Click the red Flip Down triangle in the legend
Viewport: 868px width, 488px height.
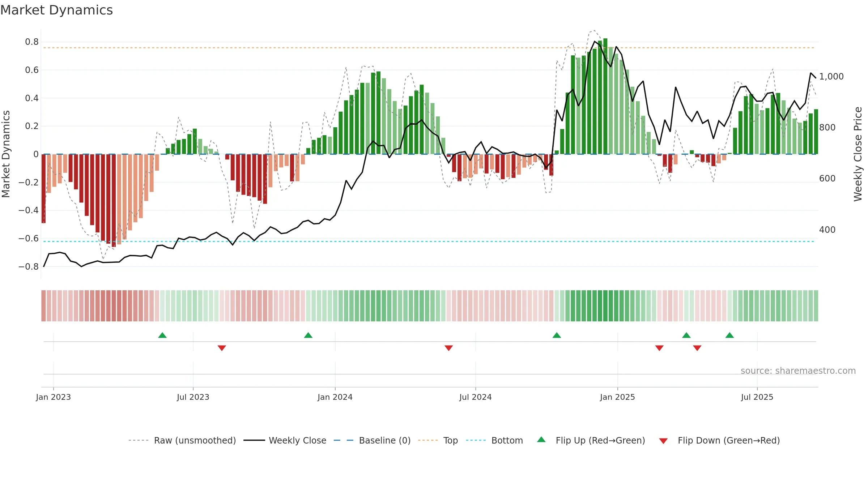[663, 441]
